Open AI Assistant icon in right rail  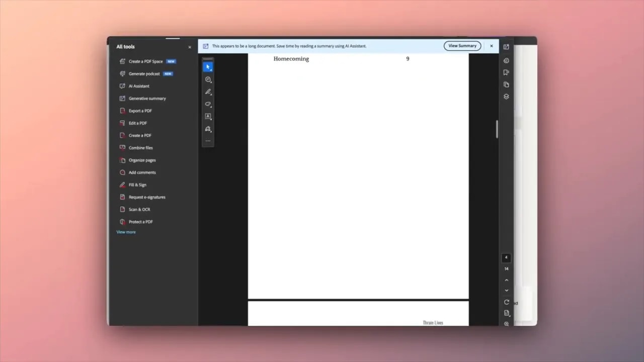click(x=506, y=47)
